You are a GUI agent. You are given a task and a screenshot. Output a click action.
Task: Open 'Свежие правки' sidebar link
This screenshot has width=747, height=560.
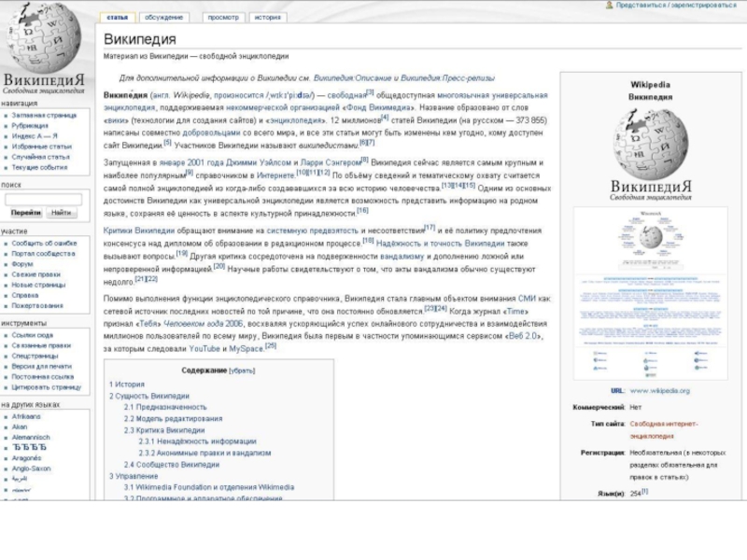point(35,274)
